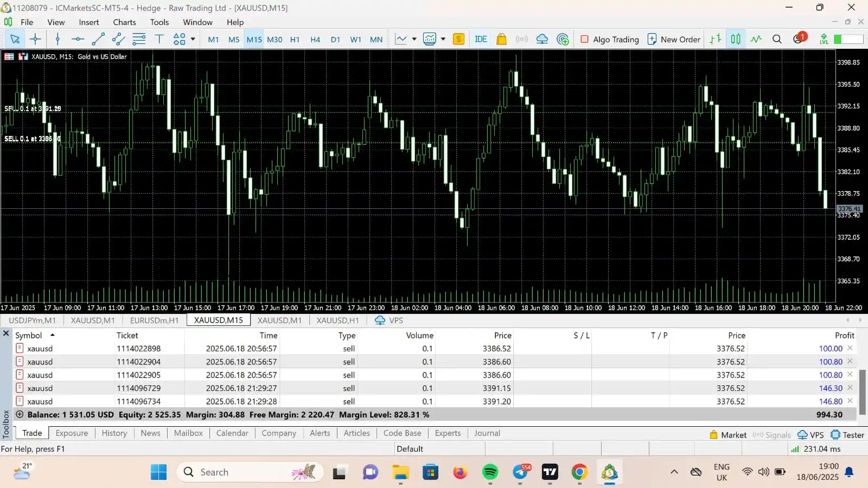Open the account notifications icon

(x=799, y=38)
